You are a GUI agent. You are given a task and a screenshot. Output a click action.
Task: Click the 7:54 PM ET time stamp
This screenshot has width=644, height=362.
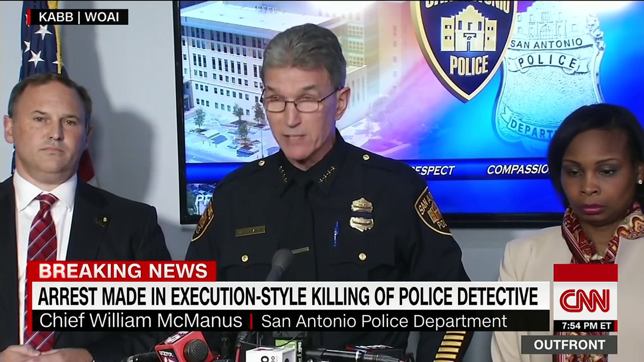(585, 326)
